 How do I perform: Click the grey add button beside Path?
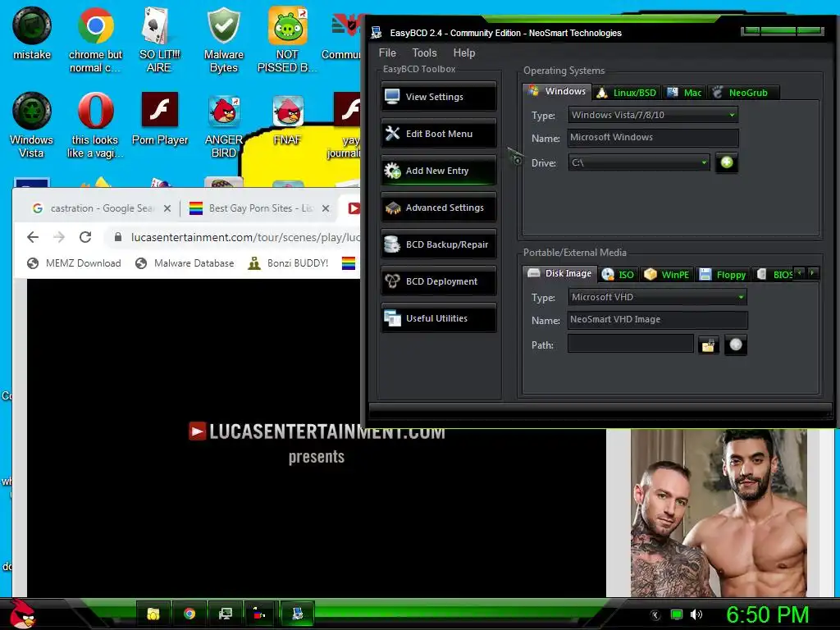(x=736, y=345)
